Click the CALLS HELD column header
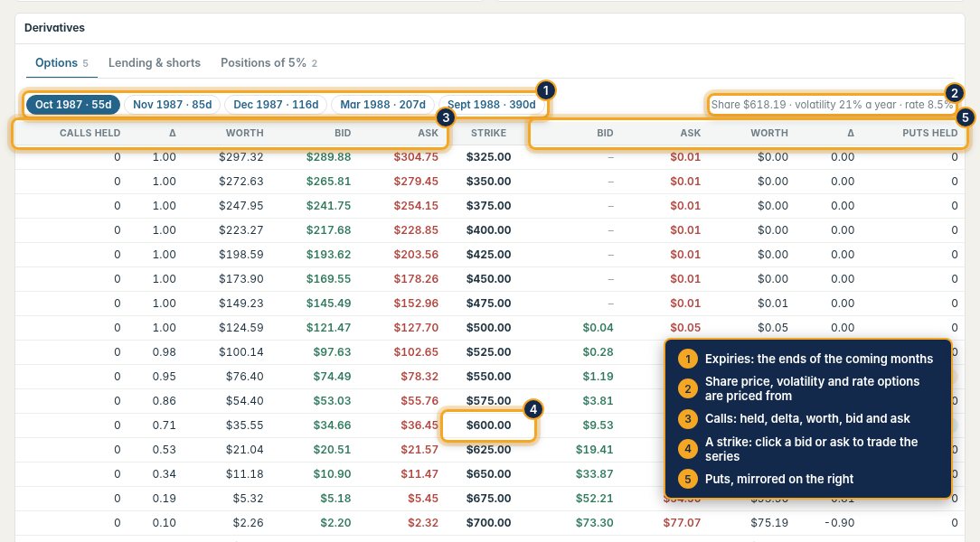Screen dimensions: 980x542 click(90, 133)
